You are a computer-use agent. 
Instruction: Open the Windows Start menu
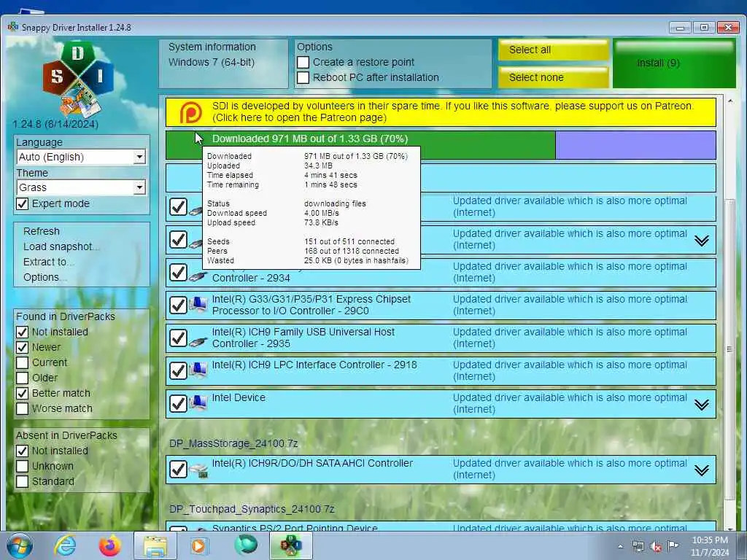(19, 546)
